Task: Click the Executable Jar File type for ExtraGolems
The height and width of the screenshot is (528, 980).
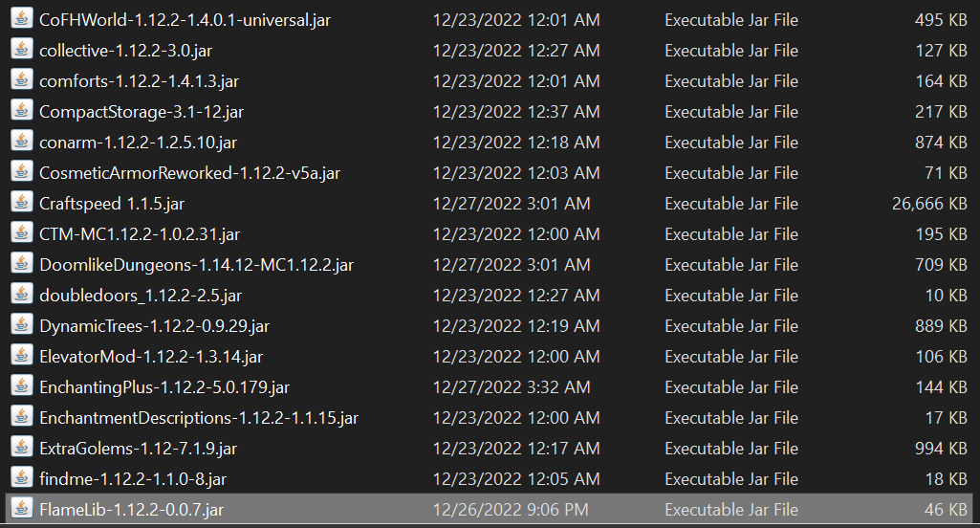Action: point(731,449)
